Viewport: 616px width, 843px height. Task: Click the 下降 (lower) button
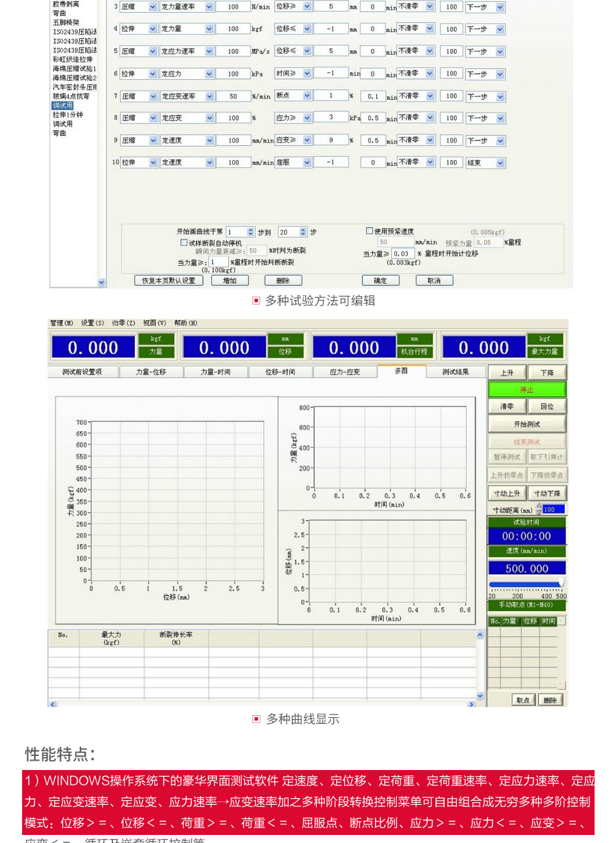[546, 373]
